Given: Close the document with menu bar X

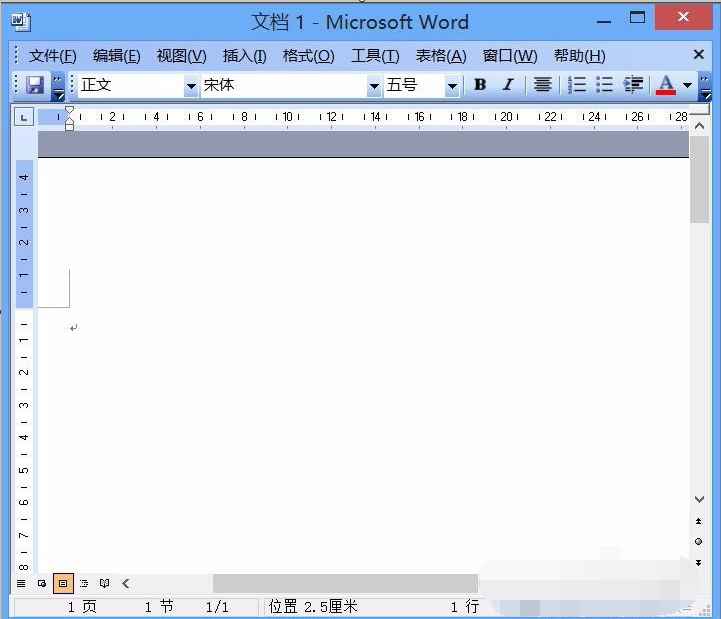Looking at the screenshot, I should [698, 55].
